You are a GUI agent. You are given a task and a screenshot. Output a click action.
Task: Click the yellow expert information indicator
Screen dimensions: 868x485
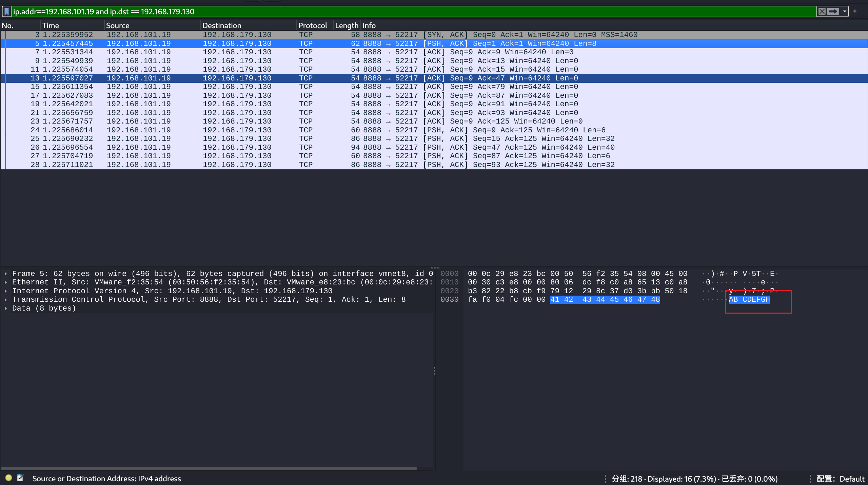(x=8, y=478)
